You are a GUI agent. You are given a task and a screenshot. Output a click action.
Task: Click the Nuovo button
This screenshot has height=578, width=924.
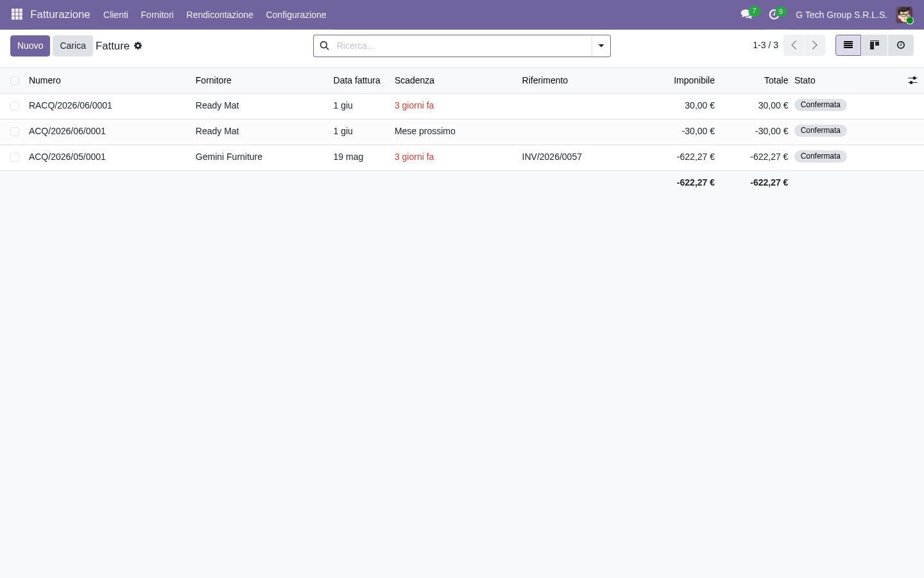click(x=30, y=46)
